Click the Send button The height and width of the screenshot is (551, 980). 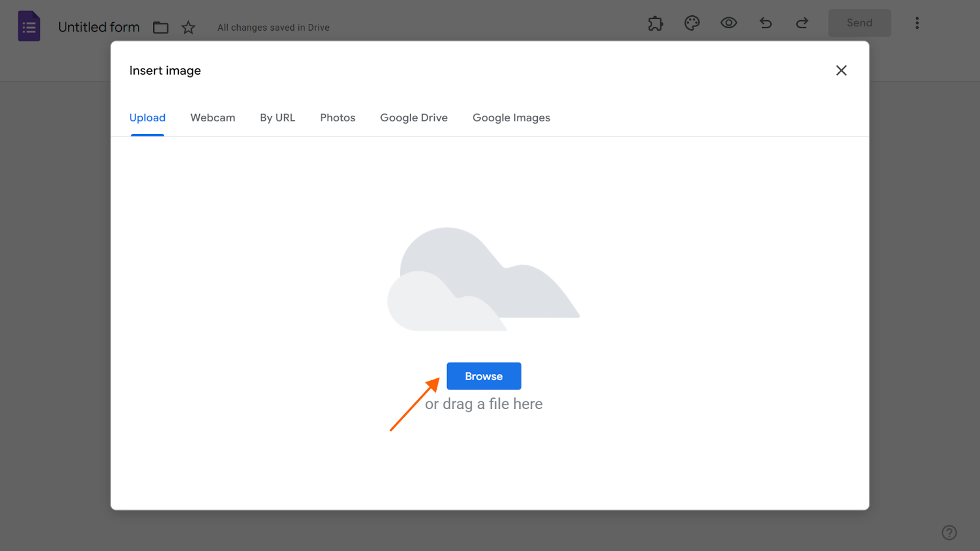coord(859,23)
